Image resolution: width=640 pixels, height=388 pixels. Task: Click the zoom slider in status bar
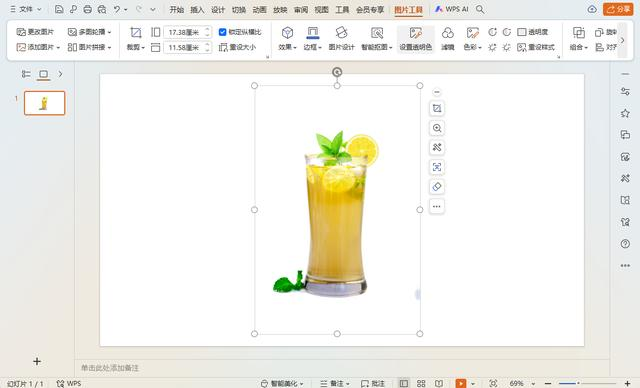tap(587, 384)
